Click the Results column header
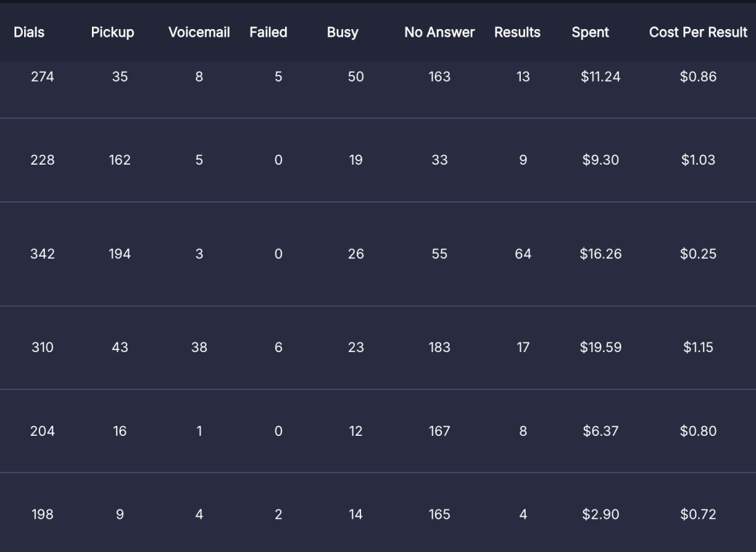756x552 pixels. click(x=517, y=33)
